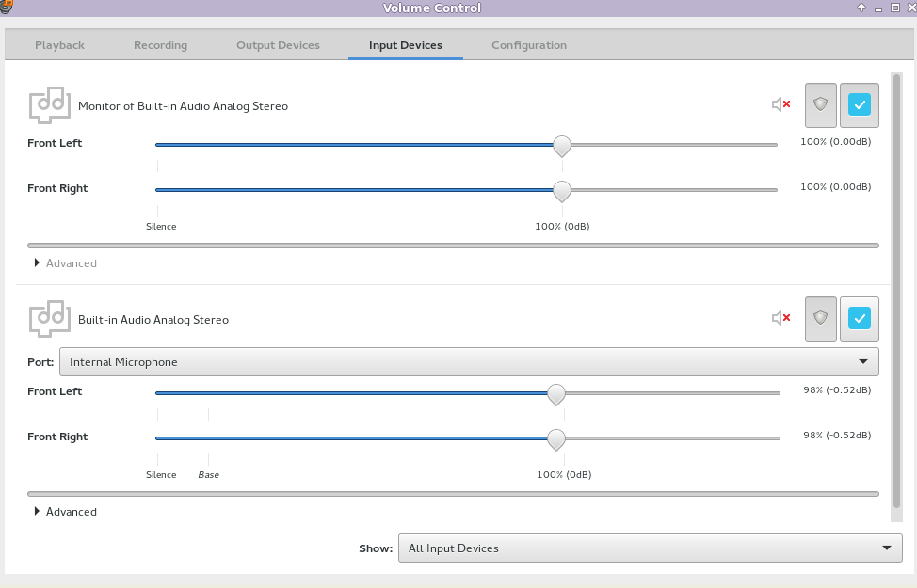Click the application icon in the title bar
Screen dimensions: 917x588
pyautogui.click(x=8, y=8)
